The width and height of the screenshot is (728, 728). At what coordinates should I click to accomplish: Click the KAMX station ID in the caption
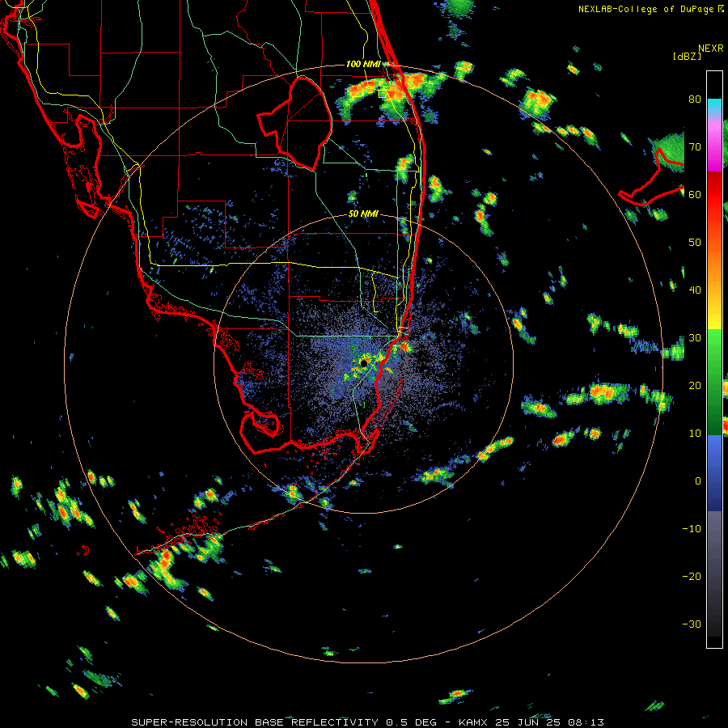click(475, 722)
